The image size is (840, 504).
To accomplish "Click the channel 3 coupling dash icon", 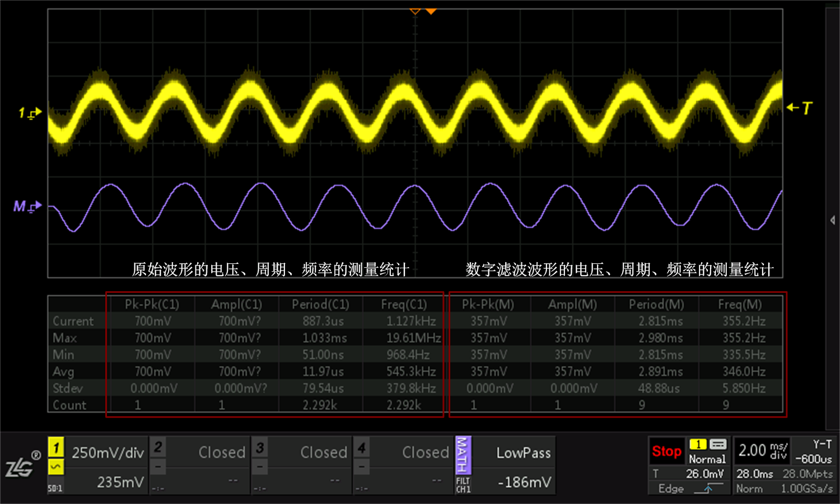I will (260, 466).
